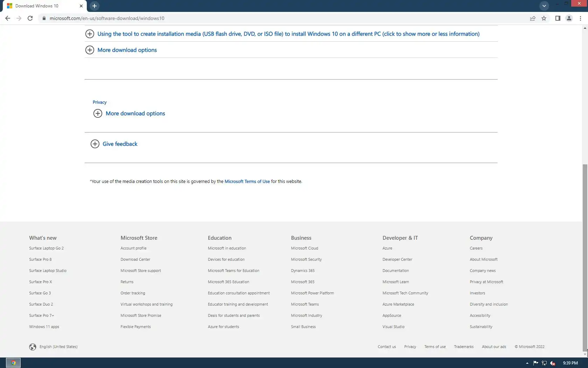588x368 pixels.
Task: Click the Chrome icon in the taskbar
Action: (13, 363)
